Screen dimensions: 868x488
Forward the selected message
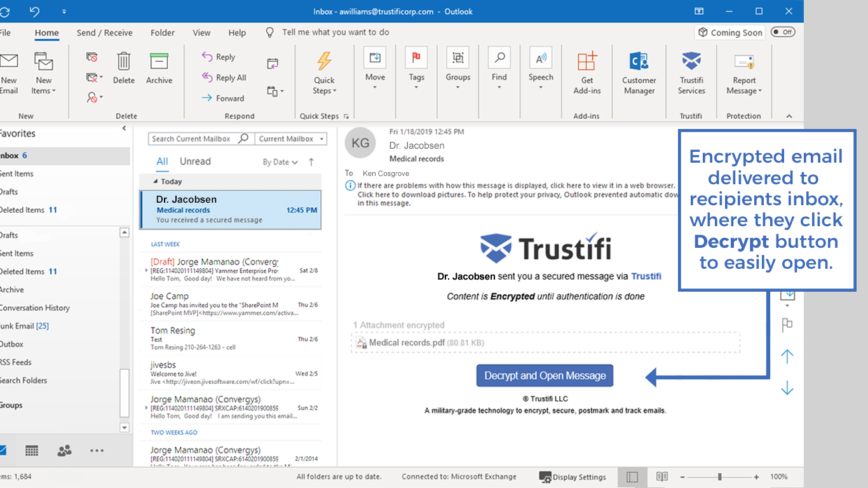[222, 98]
